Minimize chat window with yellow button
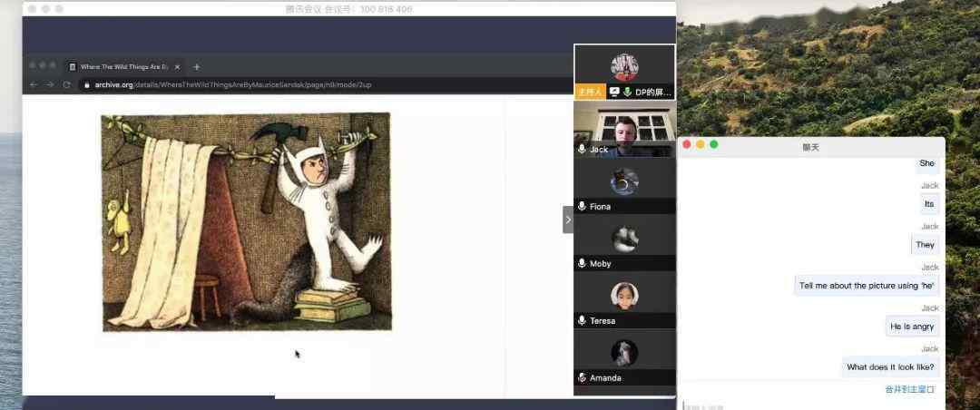This screenshot has width=980, height=410. (700, 144)
